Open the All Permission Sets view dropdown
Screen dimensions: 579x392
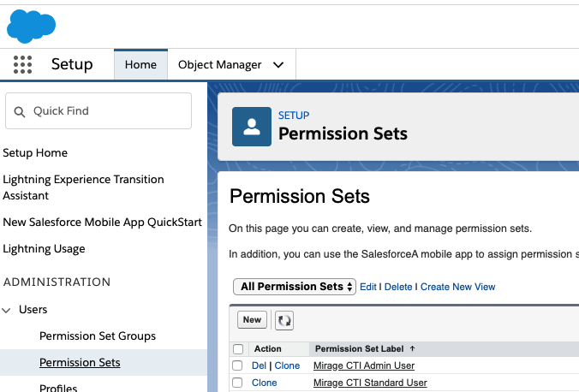tap(295, 287)
